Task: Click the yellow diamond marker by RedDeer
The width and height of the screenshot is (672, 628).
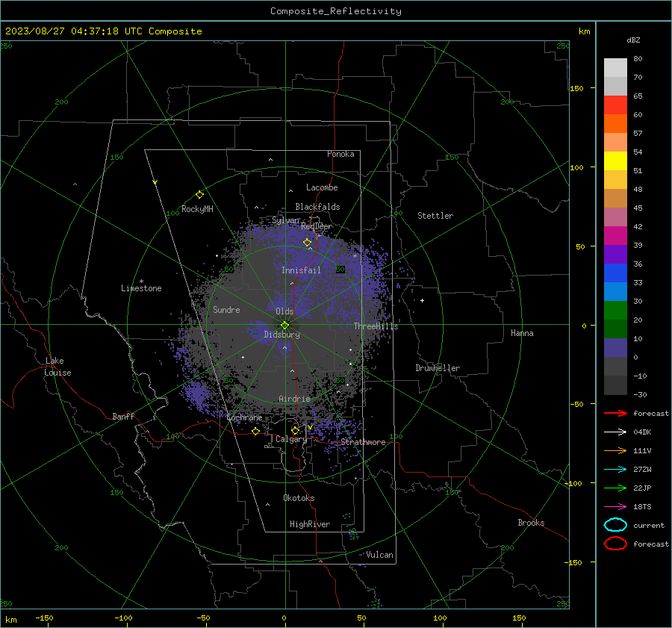Action: tap(307, 243)
